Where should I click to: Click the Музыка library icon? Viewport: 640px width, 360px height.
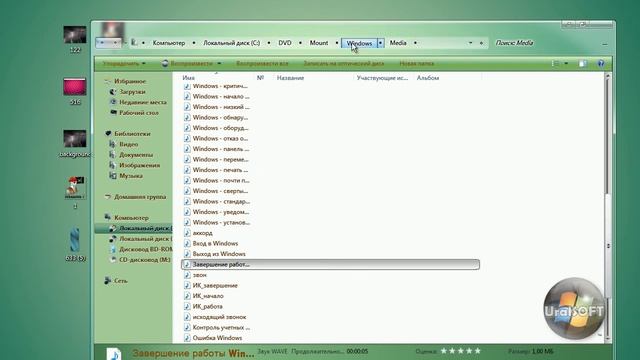[x=112, y=176]
